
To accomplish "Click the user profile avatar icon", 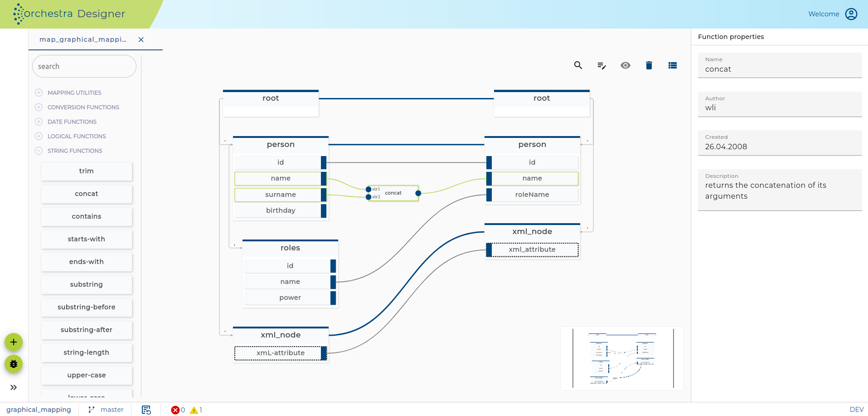I will (x=851, y=14).
